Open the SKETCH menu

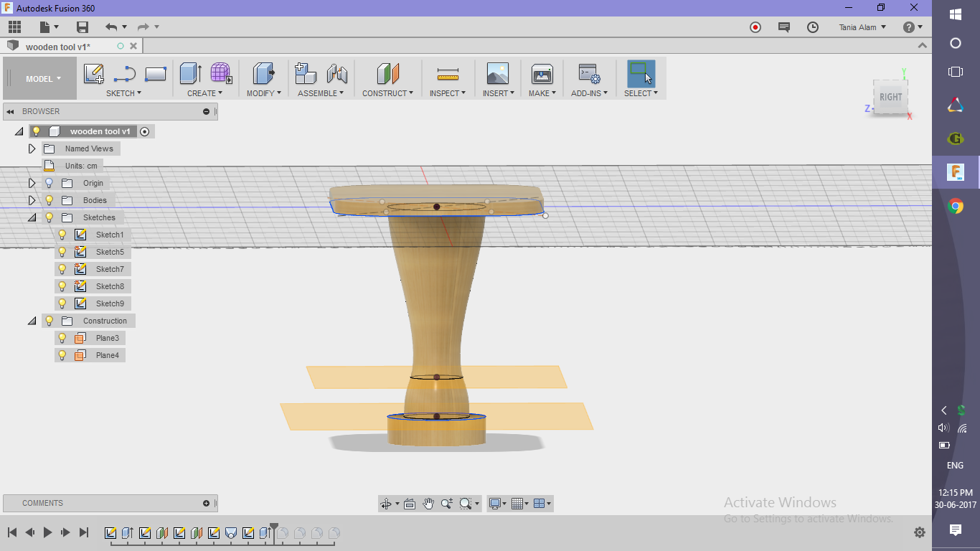click(x=124, y=93)
